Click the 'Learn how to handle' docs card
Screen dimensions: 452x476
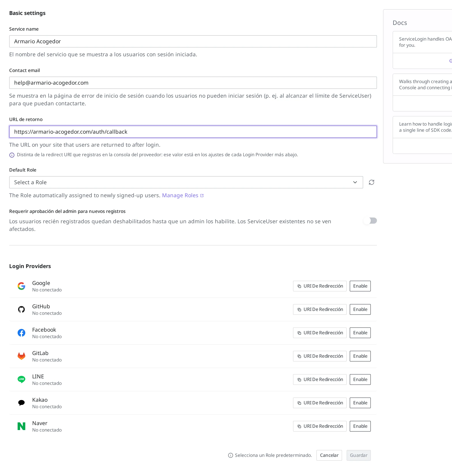[422, 135]
